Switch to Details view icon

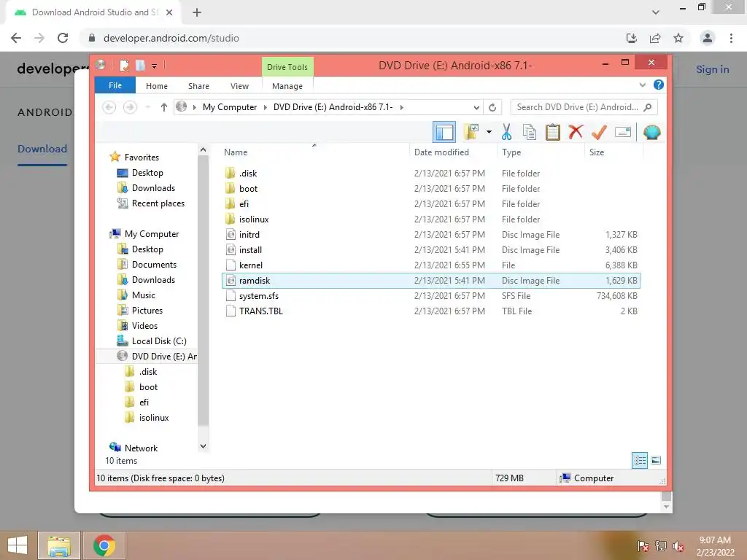coord(640,461)
